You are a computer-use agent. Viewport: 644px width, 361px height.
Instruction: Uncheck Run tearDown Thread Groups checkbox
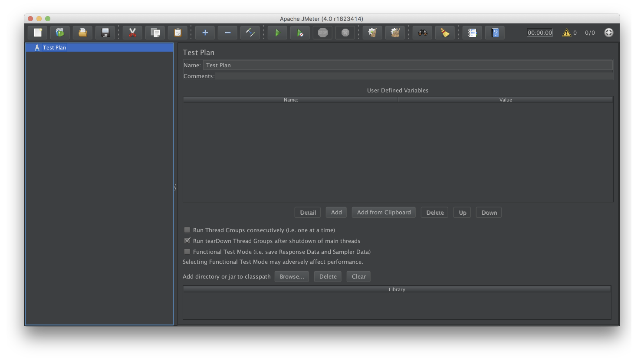point(187,241)
